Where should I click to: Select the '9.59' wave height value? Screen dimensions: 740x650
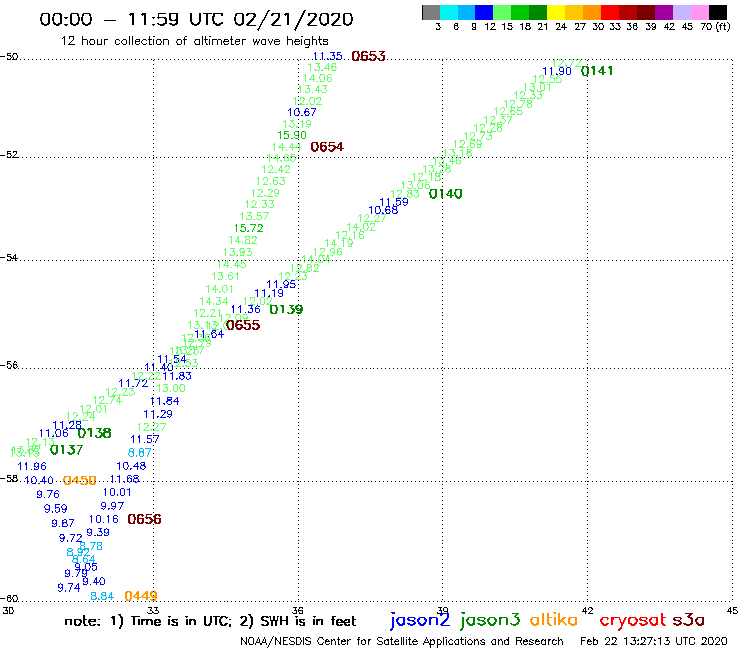pos(56,508)
